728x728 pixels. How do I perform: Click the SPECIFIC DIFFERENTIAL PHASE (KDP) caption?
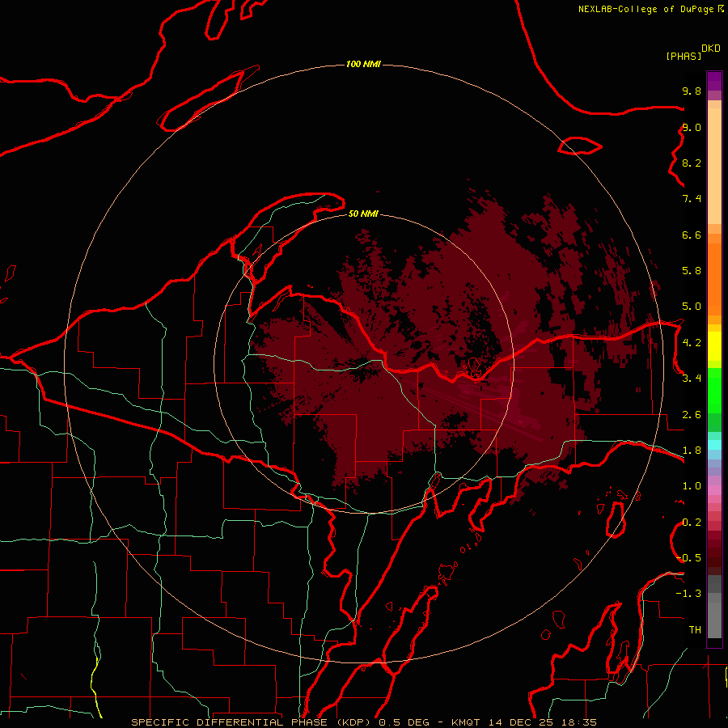[x=253, y=722]
